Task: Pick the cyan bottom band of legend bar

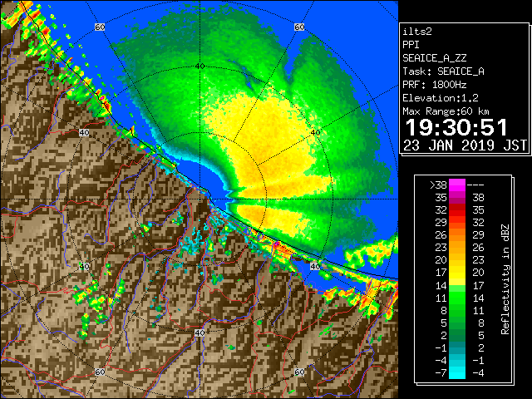Action: coord(457,372)
